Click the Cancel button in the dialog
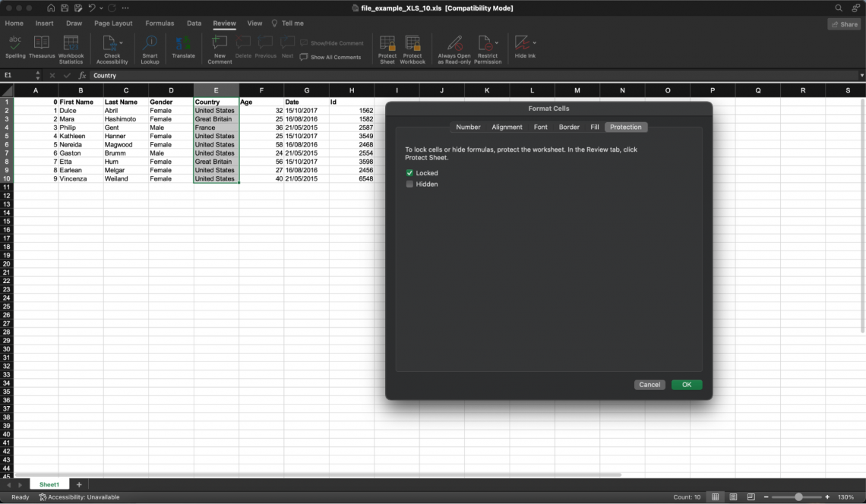The width and height of the screenshot is (866, 504). [649, 385]
